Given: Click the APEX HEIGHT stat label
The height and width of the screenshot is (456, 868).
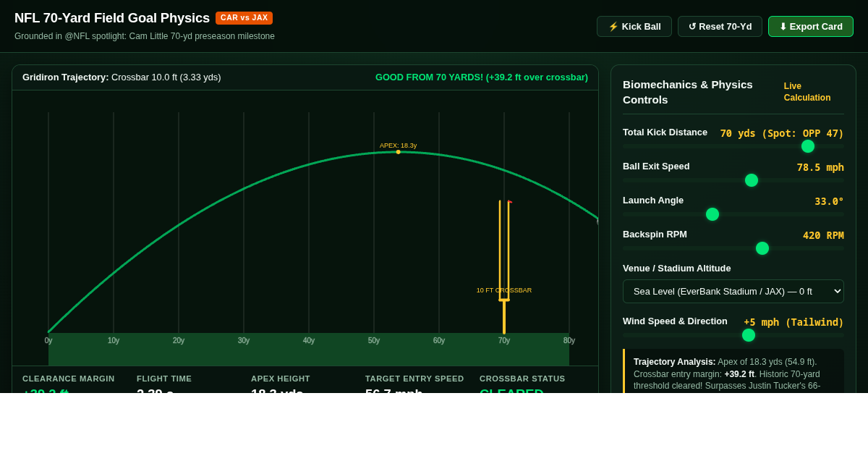Looking at the screenshot, I should (x=281, y=379).
